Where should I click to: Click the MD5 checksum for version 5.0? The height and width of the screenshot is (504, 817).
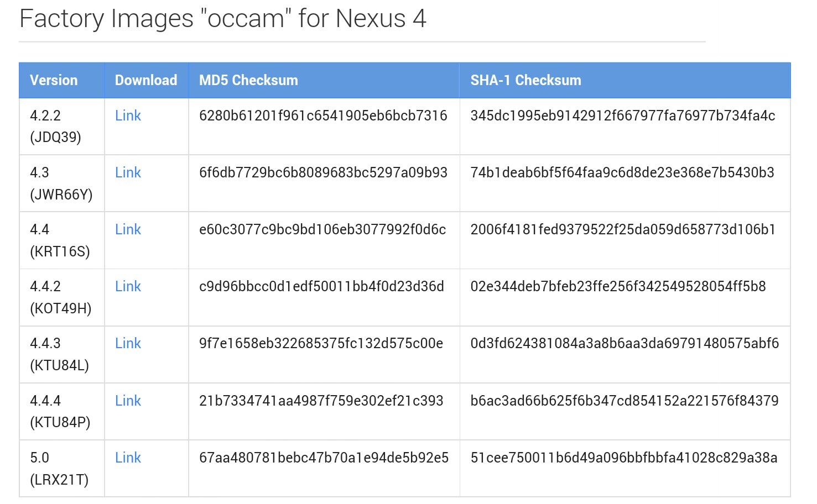point(324,458)
